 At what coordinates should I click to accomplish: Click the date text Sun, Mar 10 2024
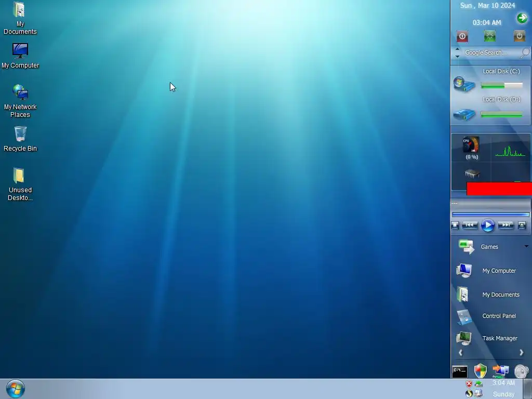[x=487, y=5]
